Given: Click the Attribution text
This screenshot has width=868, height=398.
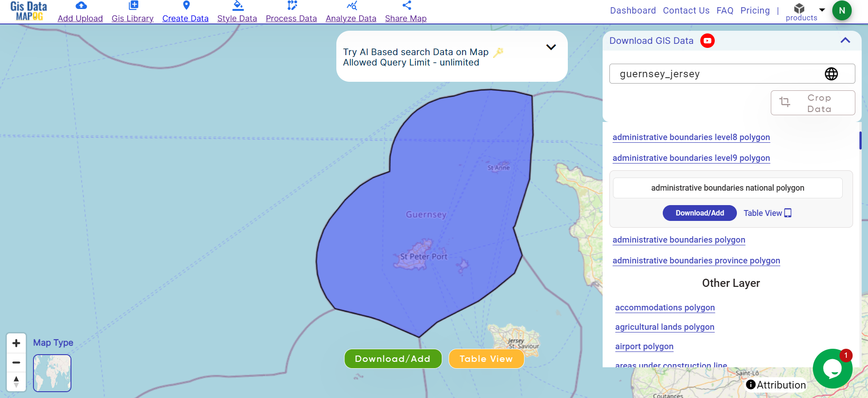Looking at the screenshot, I should (x=781, y=385).
